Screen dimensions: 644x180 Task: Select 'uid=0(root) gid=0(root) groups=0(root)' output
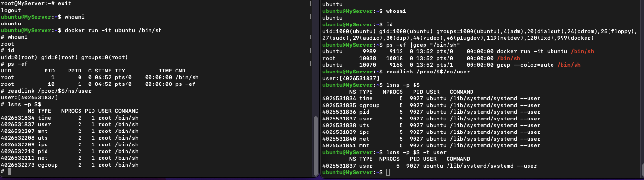(65, 57)
